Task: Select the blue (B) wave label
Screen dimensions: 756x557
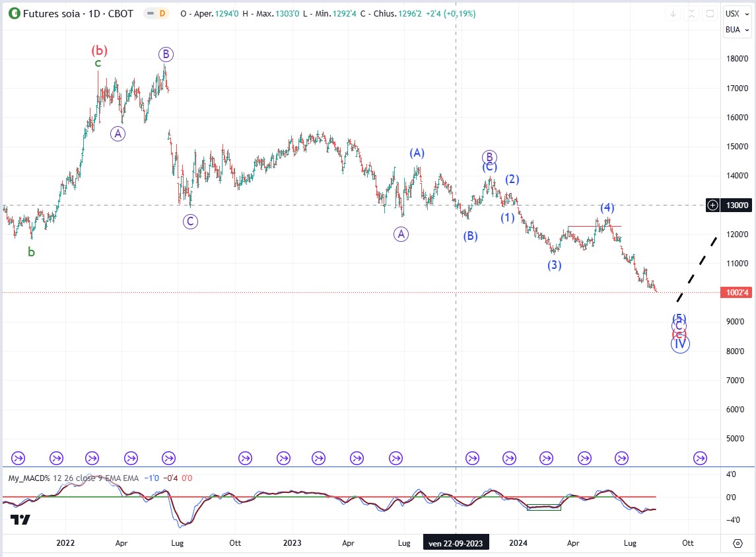Action: (x=471, y=236)
